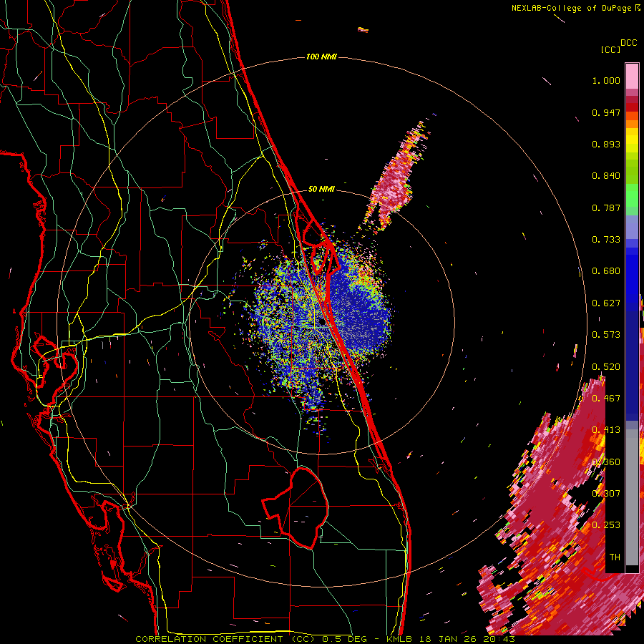Click the 50 NMI range ring label
This screenshot has height=644, width=644.
point(321,189)
